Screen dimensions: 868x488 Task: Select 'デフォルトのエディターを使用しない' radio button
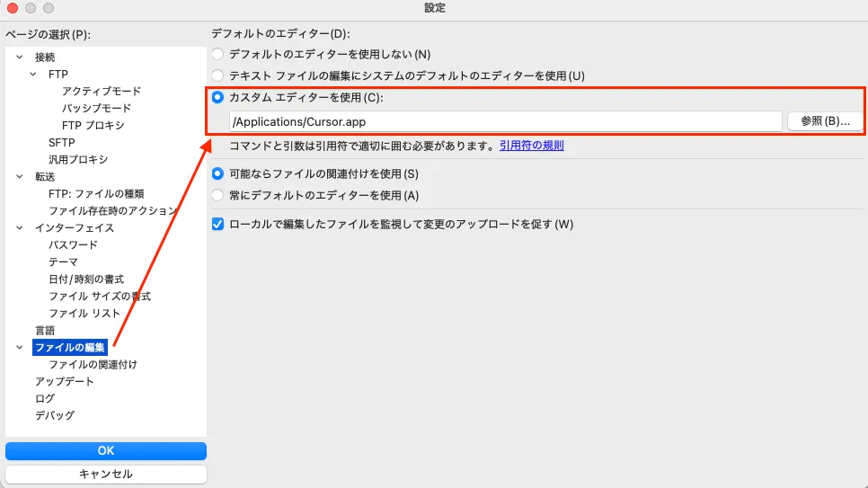tap(217, 54)
